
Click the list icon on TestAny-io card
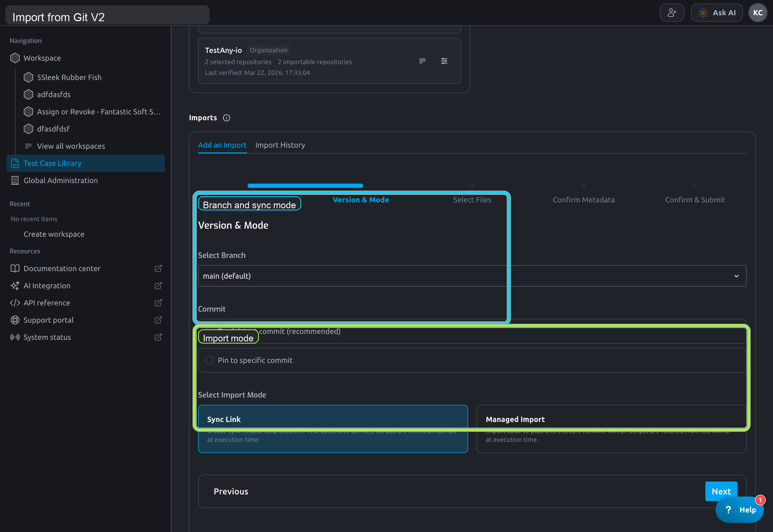point(422,61)
